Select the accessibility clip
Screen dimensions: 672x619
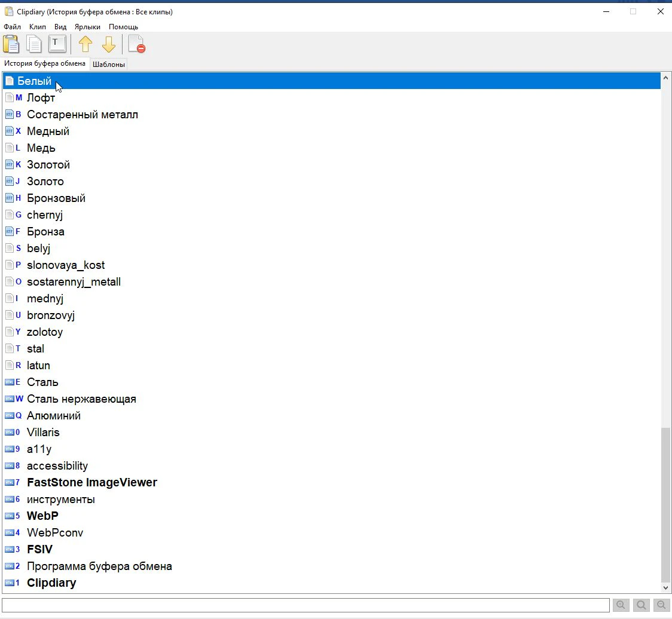[x=332, y=465]
